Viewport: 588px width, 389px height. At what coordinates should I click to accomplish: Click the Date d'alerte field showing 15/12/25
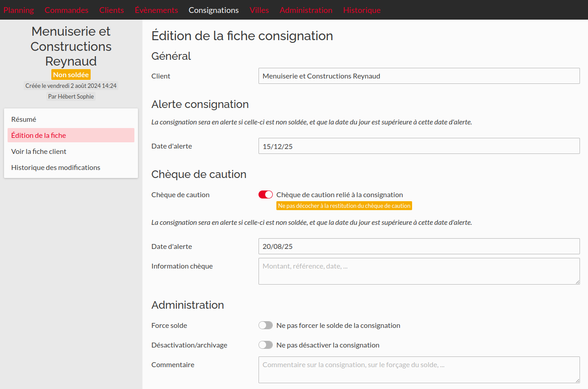[x=419, y=146]
